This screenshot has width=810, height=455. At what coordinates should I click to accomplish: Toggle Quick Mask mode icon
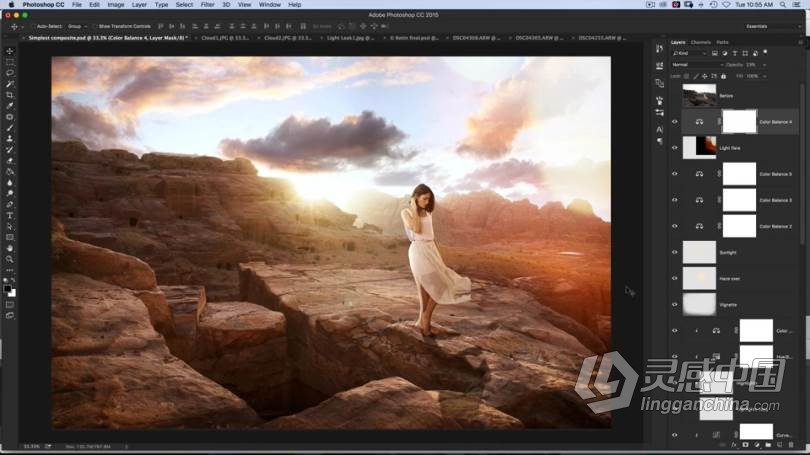coord(10,305)
